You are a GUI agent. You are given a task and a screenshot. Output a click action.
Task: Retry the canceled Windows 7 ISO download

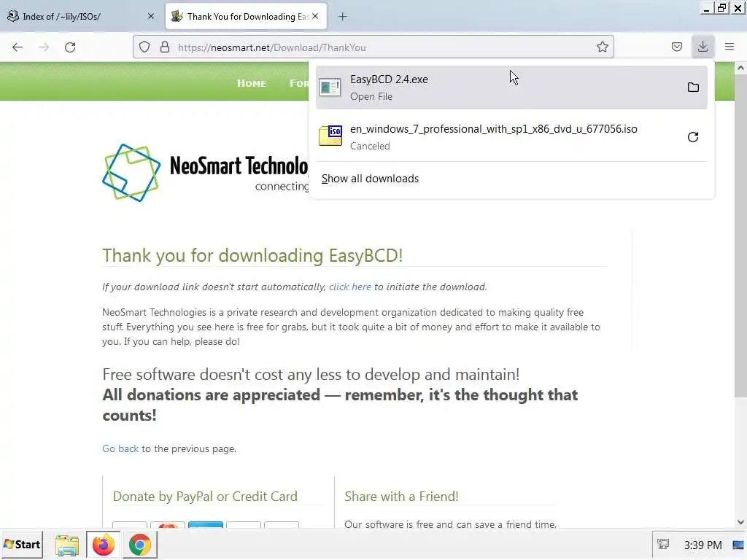(x=693, y=137)
